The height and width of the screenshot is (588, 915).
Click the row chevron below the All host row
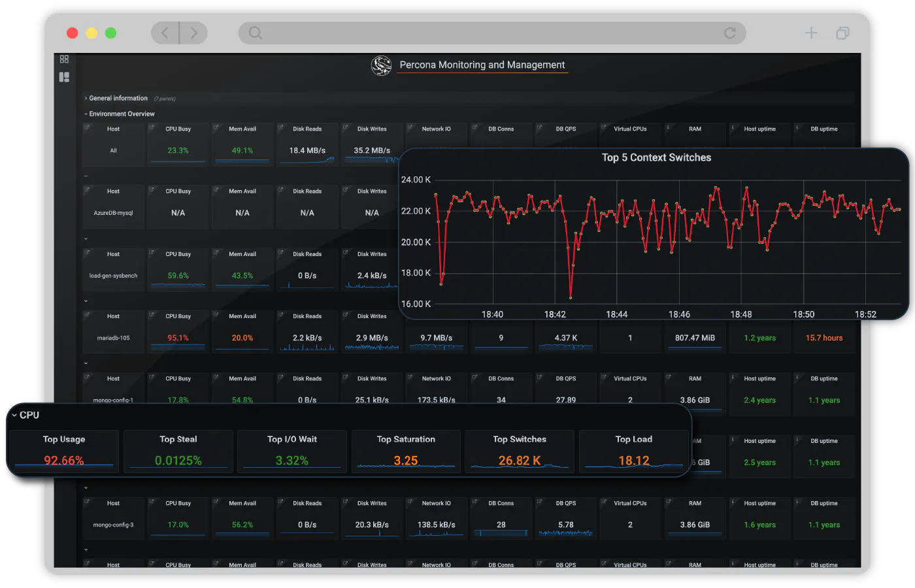click(86, 176)
